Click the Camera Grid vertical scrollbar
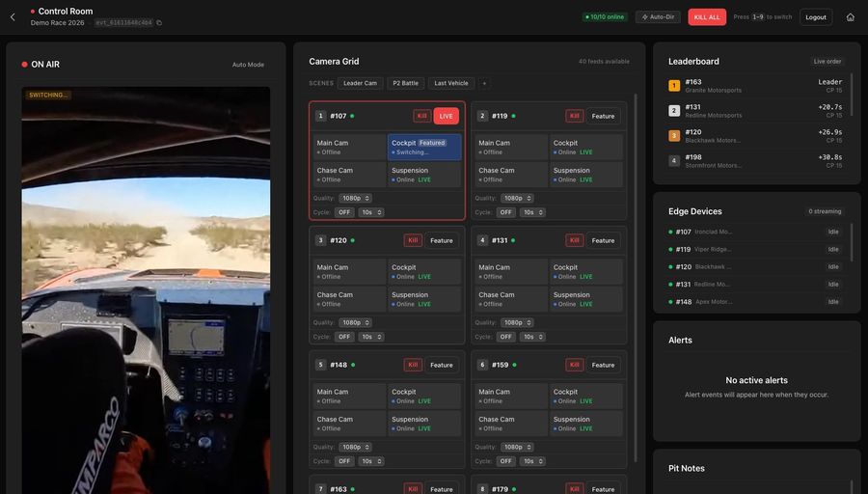The width and height of the screenshot is (868, 494). click(x=636, y=277)
